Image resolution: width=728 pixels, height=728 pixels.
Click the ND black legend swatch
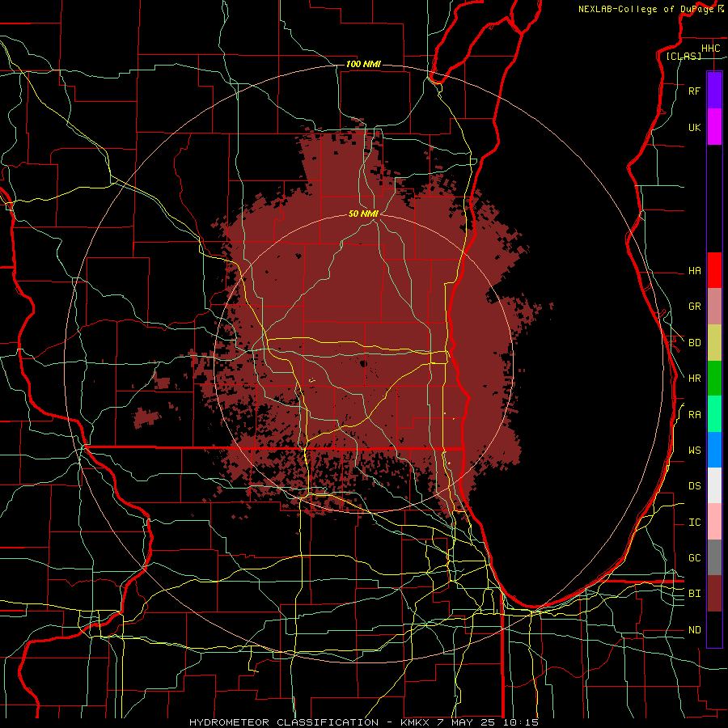[714, 629]
